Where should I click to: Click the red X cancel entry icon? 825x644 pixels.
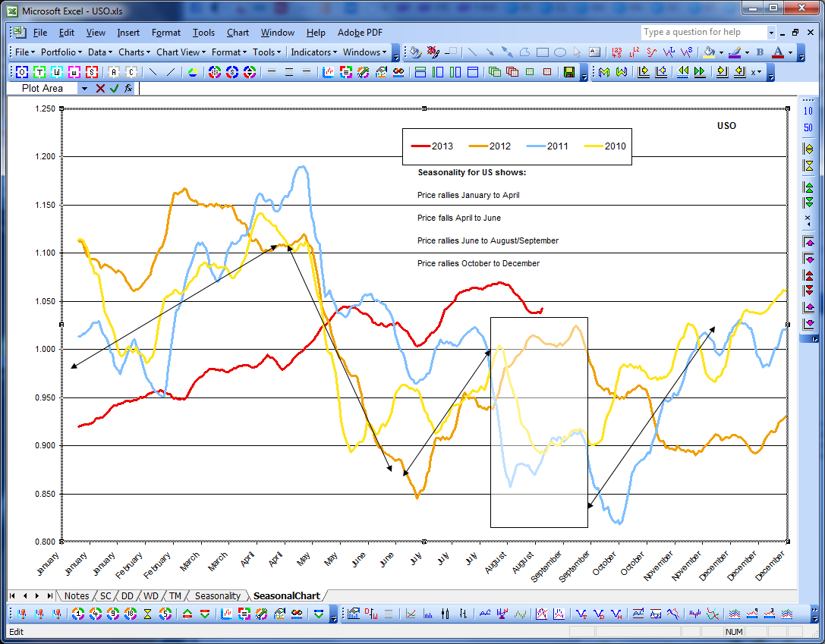point(100,88)
